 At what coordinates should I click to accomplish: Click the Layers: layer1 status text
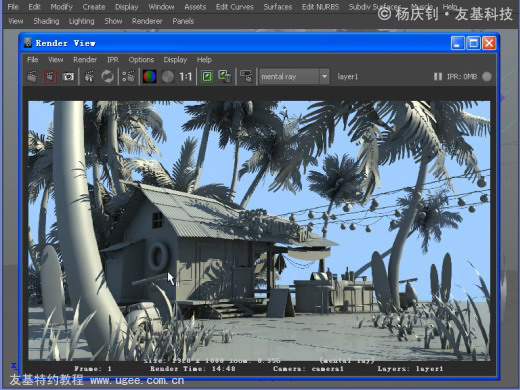[x=410, y=369]
